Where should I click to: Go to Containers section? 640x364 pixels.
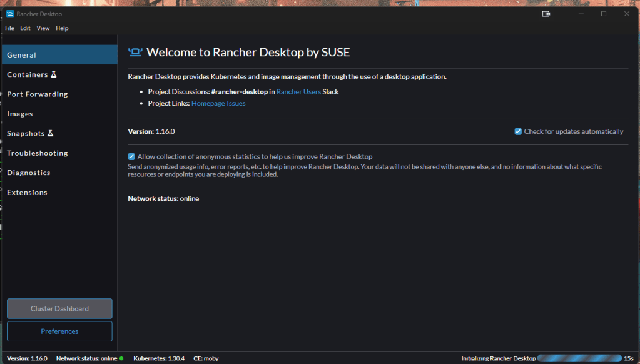[59, 74]
